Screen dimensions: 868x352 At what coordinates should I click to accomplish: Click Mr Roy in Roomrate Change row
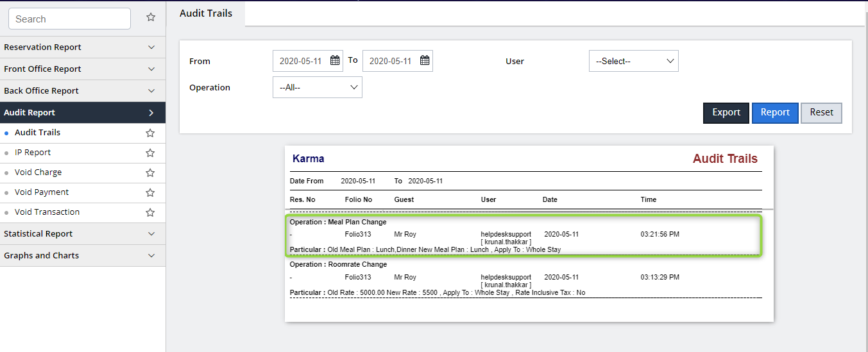pyautogui.click(x=405, y=277)
